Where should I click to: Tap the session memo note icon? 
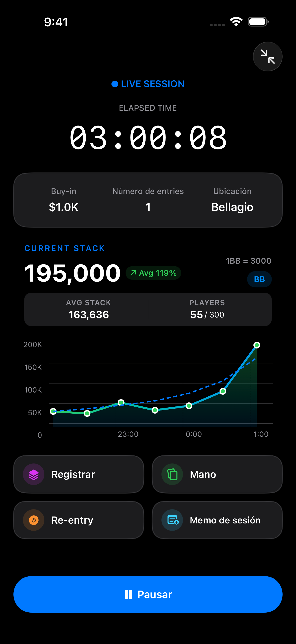coord(173,520)
